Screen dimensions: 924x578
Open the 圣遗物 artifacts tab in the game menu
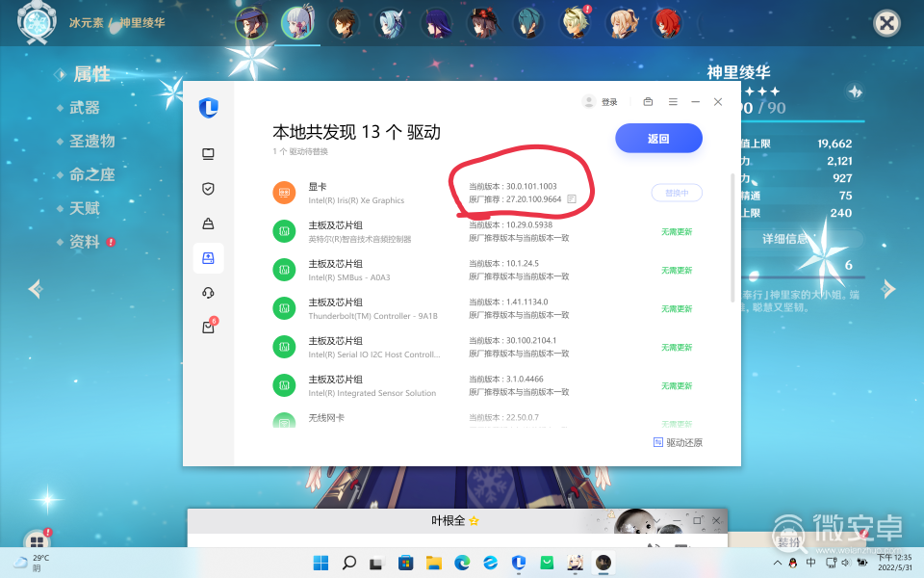click(x=92, y=141)
